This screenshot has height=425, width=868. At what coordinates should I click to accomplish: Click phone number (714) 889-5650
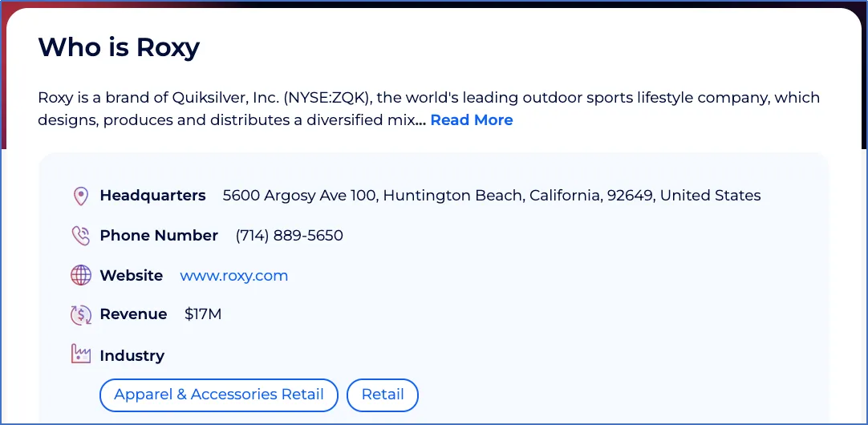[289, 236]
